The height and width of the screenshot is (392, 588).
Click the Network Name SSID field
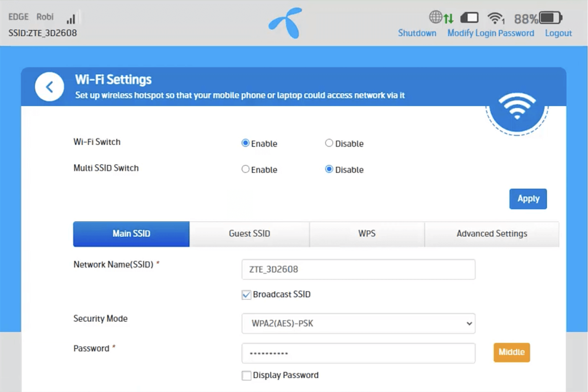click(x=358, y=270)
